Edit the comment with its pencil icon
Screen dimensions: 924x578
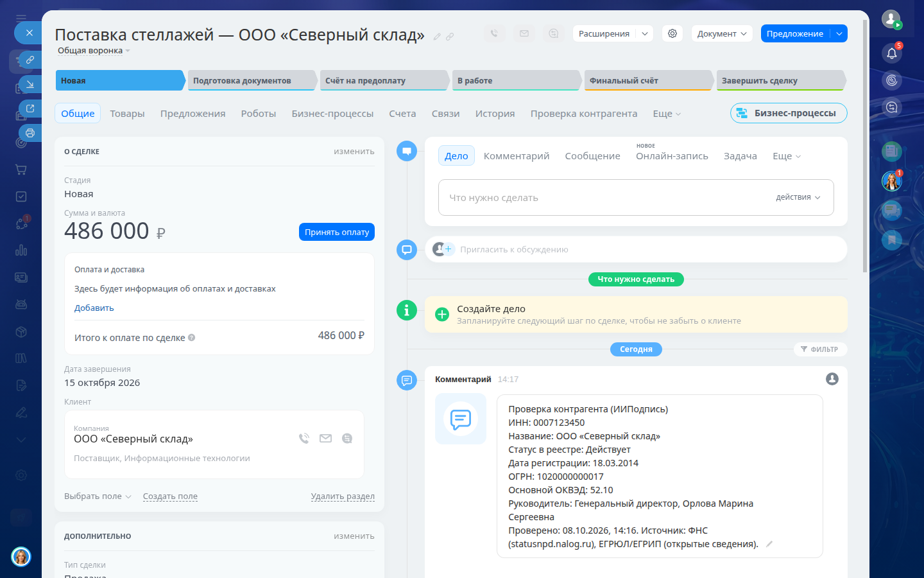[x=769, y=544]
